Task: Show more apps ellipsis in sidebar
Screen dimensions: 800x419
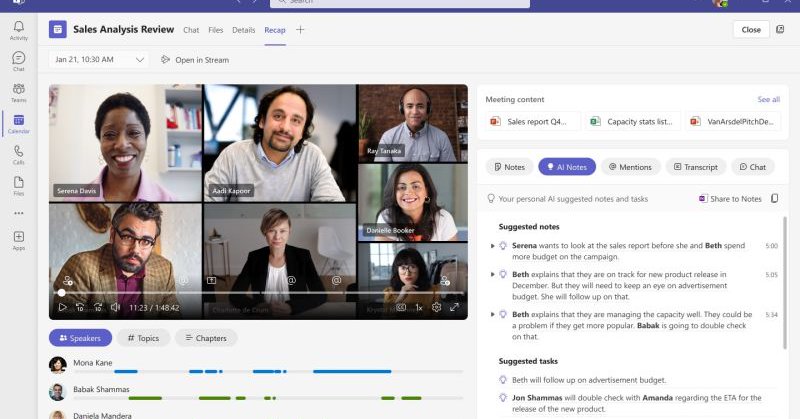Action: click(19, 213)
